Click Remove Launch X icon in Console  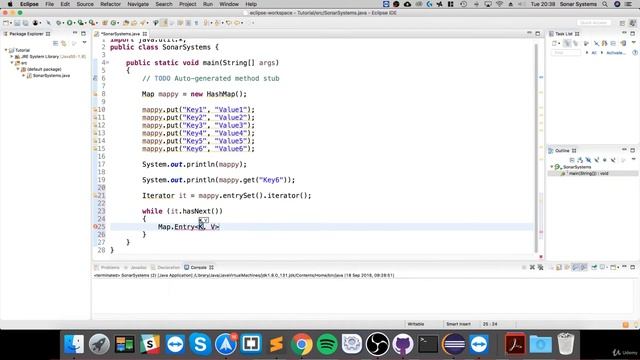point(532,267)
